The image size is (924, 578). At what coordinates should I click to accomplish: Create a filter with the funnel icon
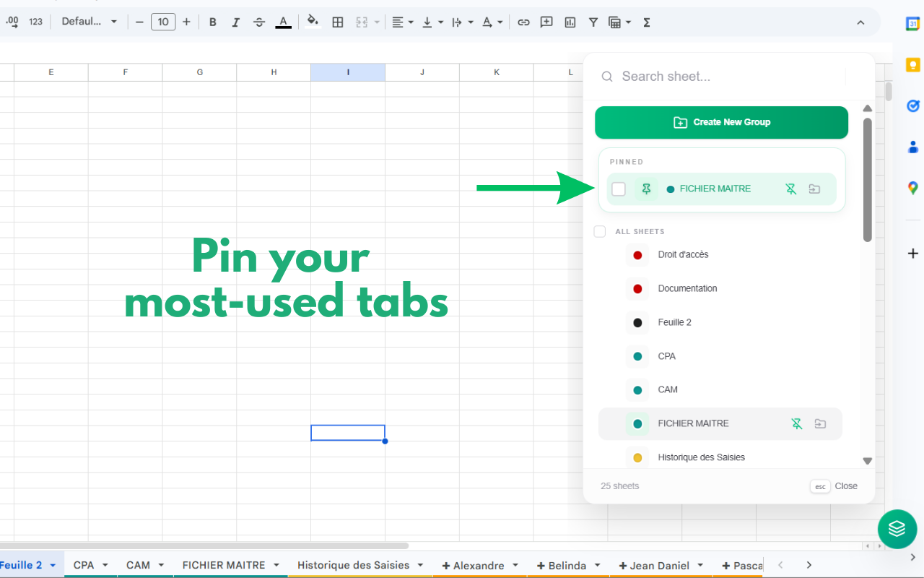point(593,22)
